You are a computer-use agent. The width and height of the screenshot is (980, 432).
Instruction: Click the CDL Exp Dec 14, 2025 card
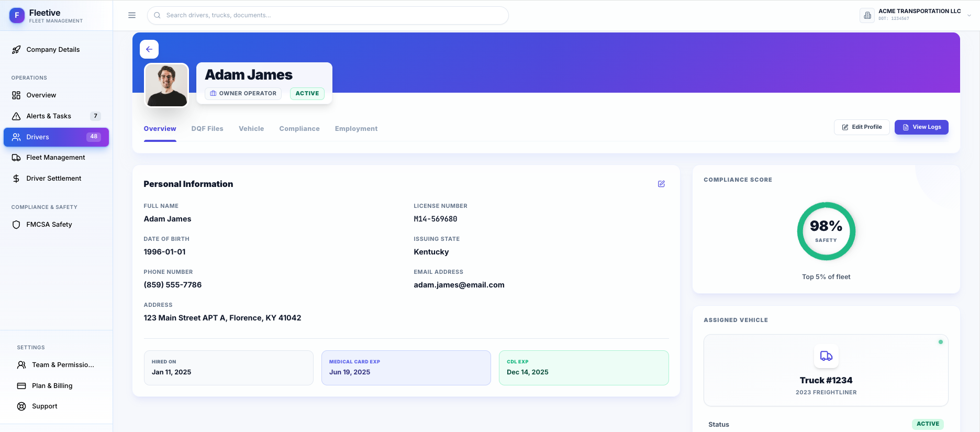click(584, 368)
